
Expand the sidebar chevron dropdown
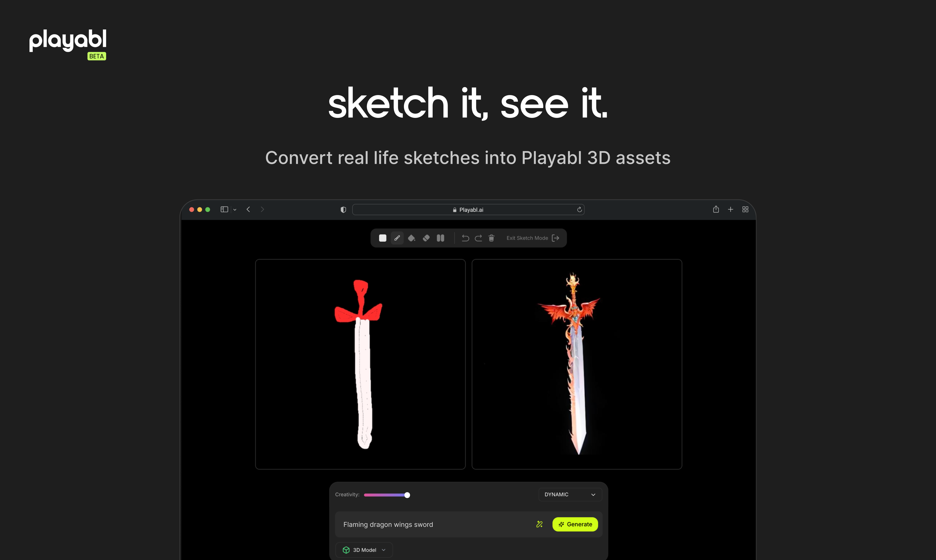(x=235, y=210)
